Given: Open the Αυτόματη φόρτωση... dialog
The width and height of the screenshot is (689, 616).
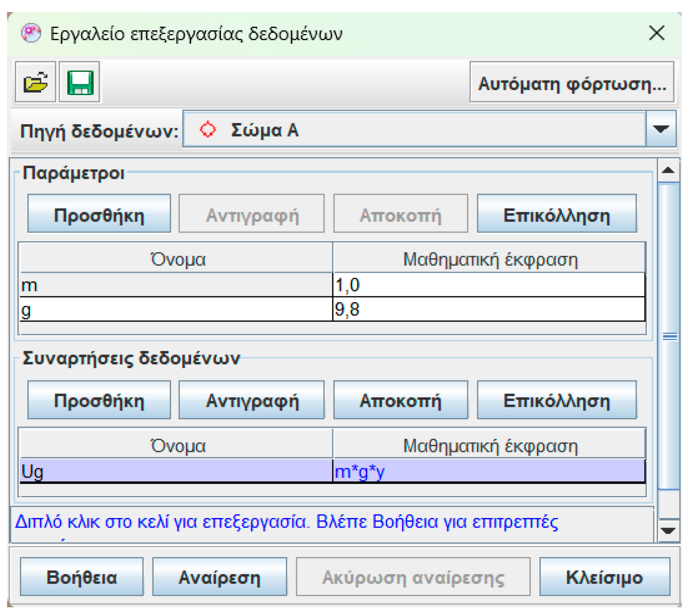Looking at the screenshot, I should (572, 82).
